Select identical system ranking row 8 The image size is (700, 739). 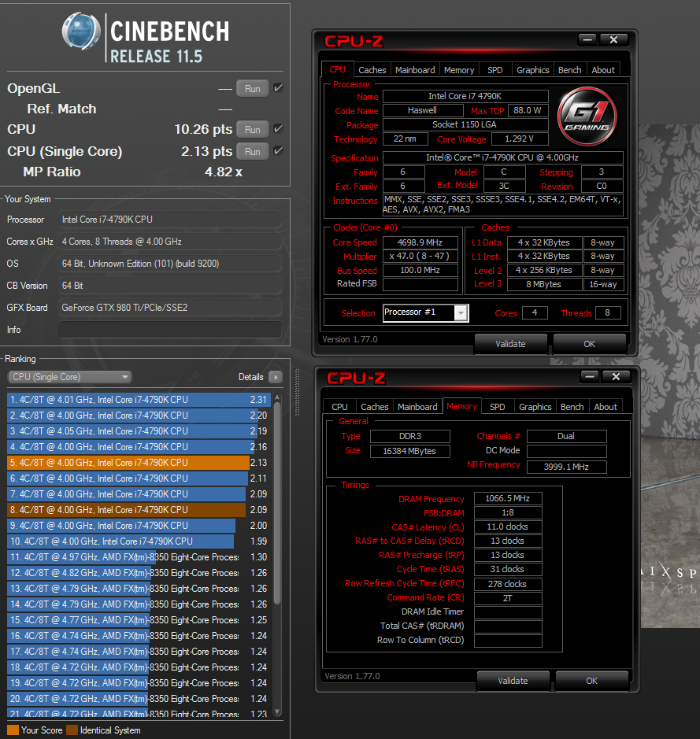(x=139, y=509)
